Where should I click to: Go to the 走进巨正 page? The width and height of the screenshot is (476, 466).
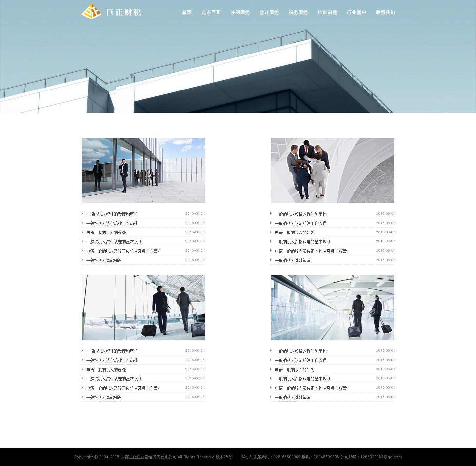(211, 12)
